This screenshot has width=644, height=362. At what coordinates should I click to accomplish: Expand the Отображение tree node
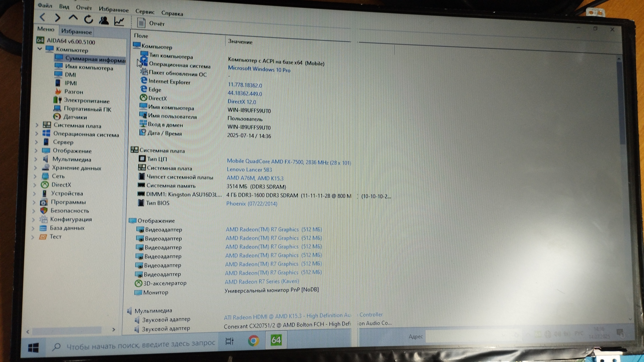coord(36,150)
